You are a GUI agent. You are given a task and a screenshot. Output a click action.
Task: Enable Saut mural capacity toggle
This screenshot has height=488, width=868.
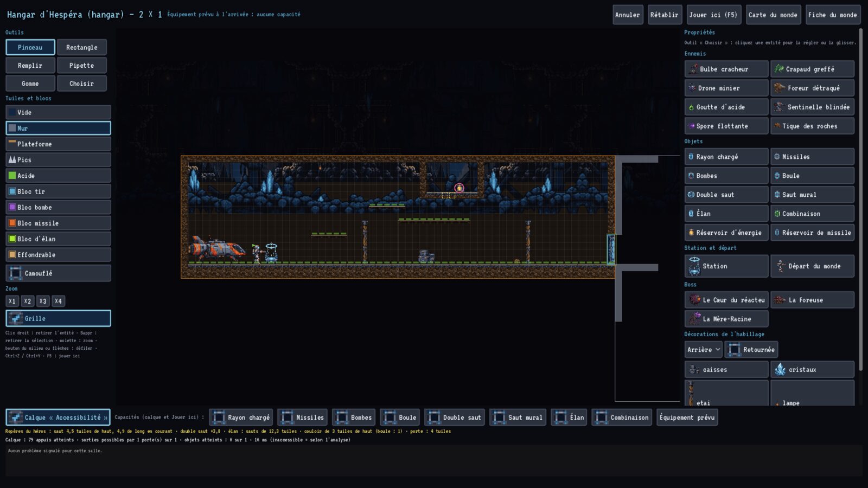click(x=518, y=418)
